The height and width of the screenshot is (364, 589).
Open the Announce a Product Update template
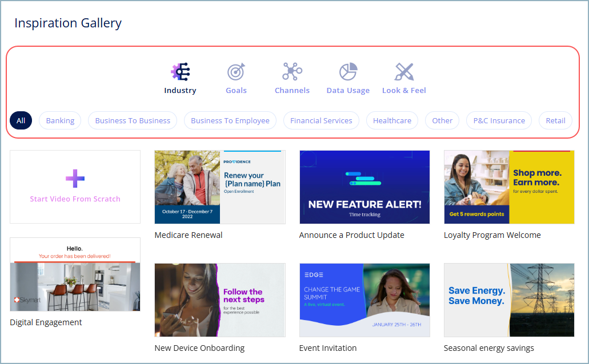[364, 187]
